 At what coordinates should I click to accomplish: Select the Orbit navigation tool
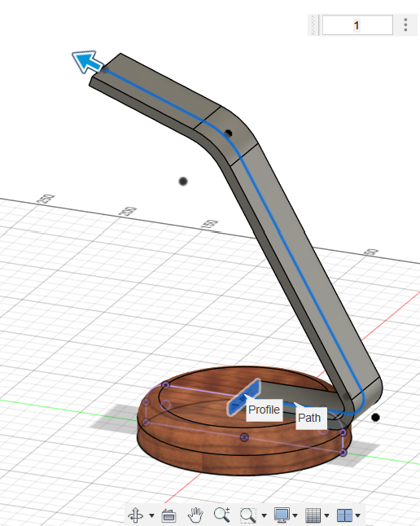click(x=136, y=515)
